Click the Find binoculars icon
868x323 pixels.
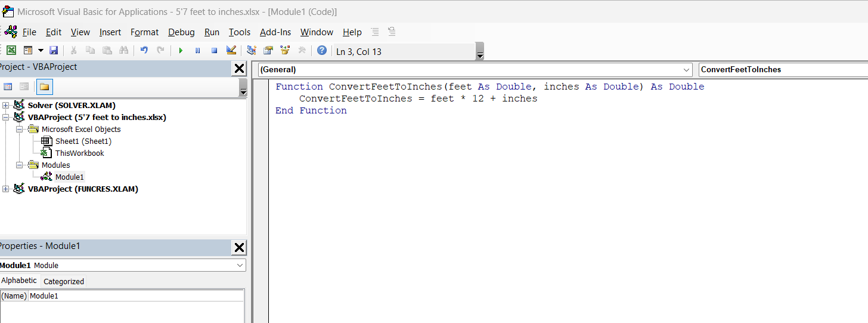pyautogui.click(x=123, y=51)
